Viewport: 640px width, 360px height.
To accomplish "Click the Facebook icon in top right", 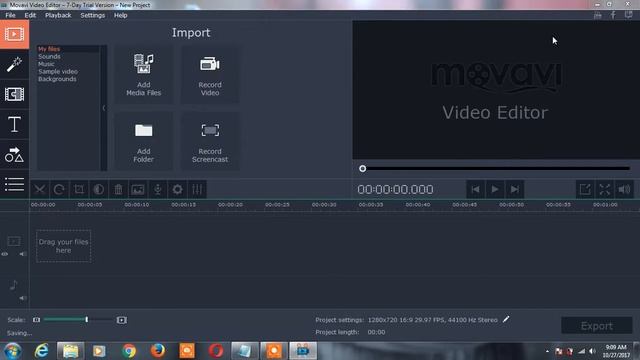I will coord(613,15).
